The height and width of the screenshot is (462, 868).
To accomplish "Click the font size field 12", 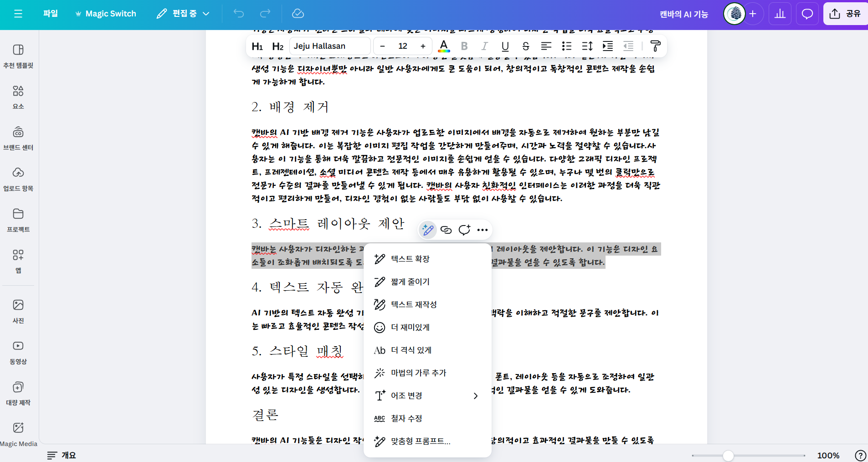I will tap(403, 46).
